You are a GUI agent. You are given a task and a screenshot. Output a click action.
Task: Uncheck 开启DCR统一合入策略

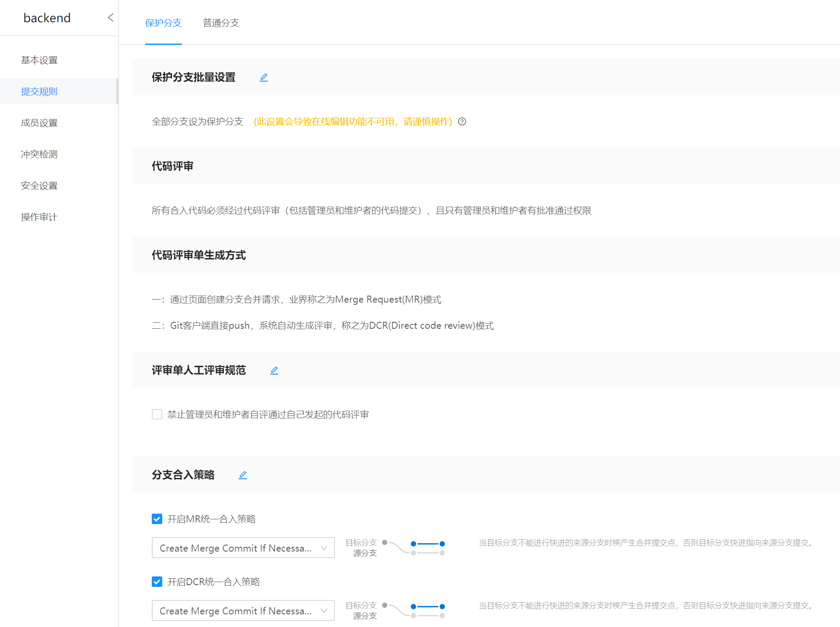coord(157,582)
